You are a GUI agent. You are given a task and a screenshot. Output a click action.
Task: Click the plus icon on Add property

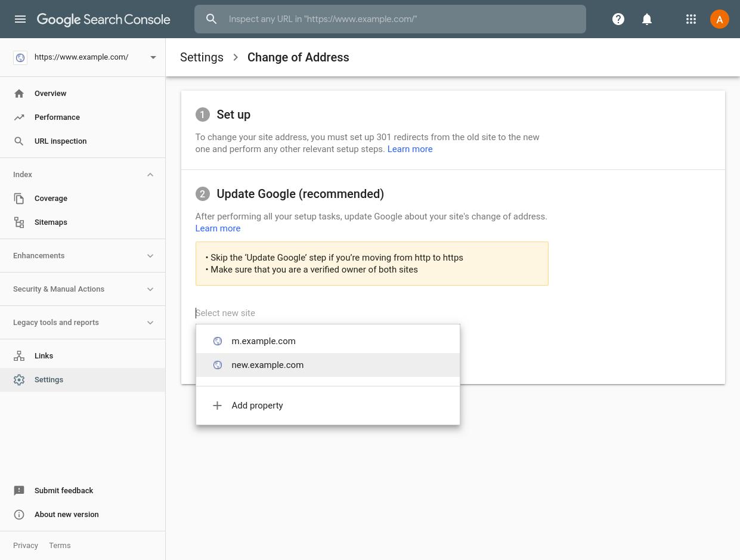217,406
